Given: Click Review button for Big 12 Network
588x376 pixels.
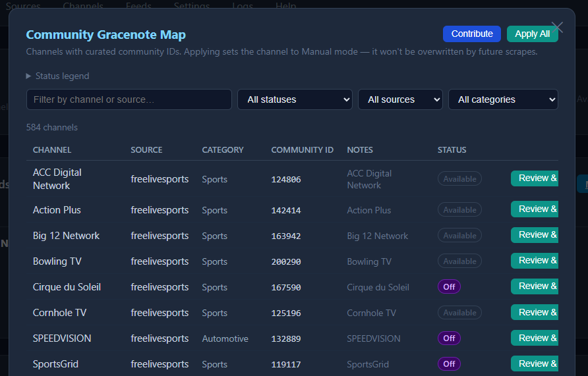Looking at the screenshot, I should tap(535, 235).
